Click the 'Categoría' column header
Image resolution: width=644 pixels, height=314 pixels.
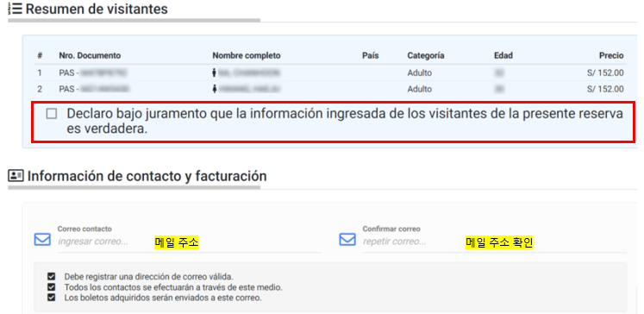[x=426, y=55]
